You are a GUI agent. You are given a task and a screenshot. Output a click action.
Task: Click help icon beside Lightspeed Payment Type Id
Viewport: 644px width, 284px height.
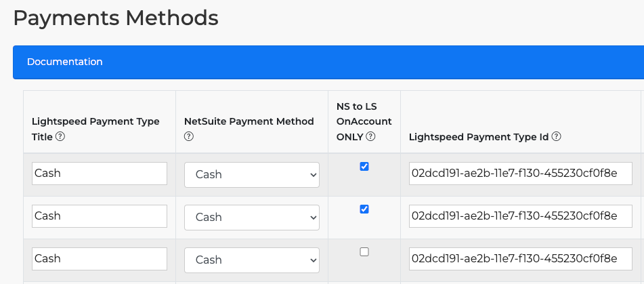pos(556,136)
